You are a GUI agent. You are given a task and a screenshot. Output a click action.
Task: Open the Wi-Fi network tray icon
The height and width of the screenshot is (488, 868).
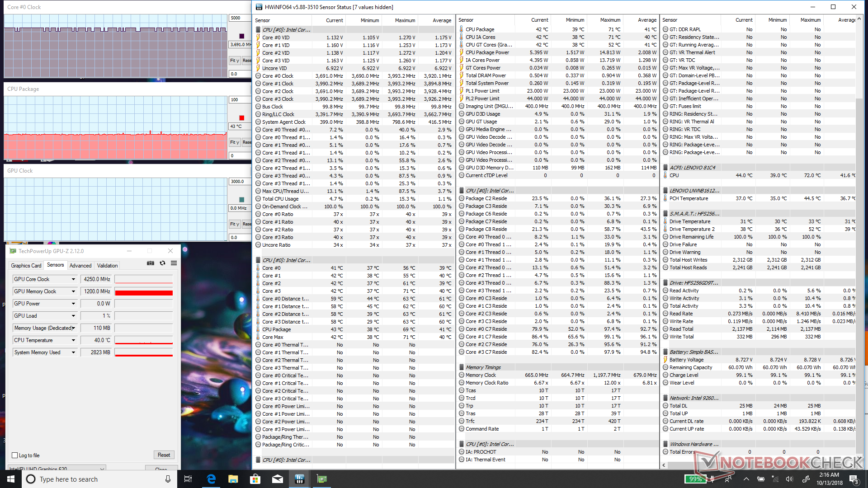775,479
